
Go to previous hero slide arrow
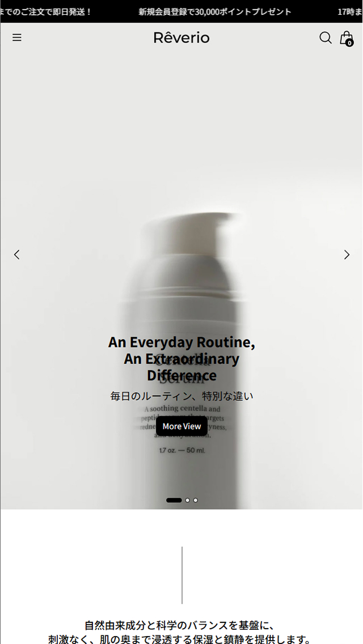click(x=17, y=255)
